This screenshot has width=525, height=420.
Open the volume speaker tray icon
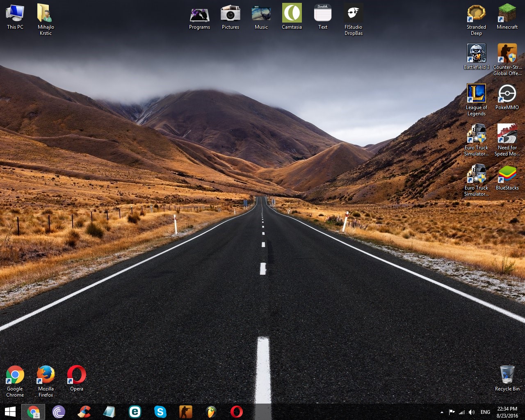pyautogui.click(x=472, y=412)
